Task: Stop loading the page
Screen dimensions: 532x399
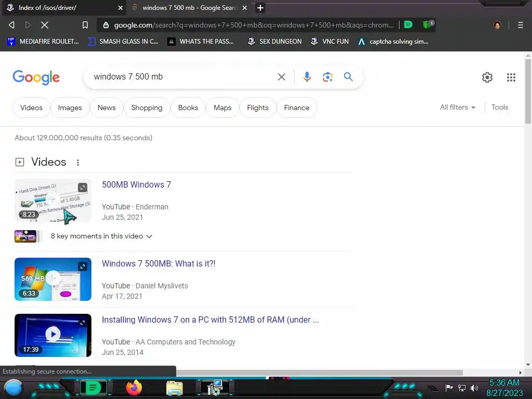Action: [x=45, y=25]
